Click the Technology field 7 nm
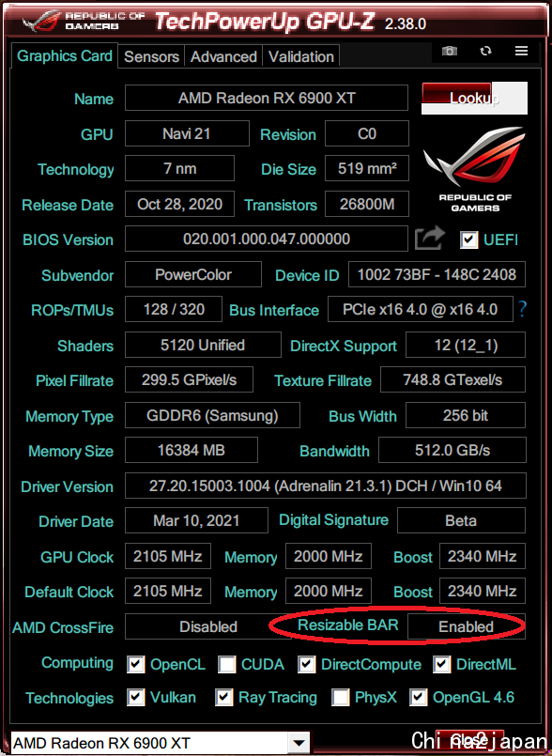The image size is (552, 756). (x=180, y=168)
